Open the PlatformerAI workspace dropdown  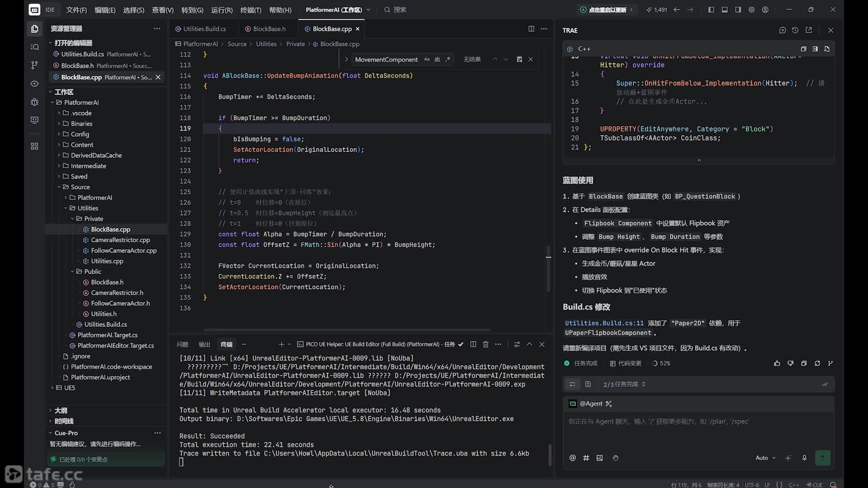coord(338,9)
